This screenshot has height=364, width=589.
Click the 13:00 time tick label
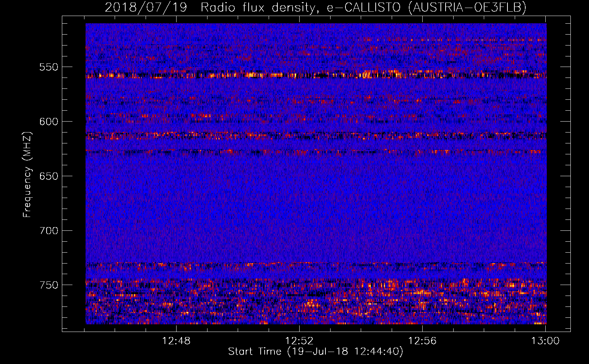click(x=545, y=341)
